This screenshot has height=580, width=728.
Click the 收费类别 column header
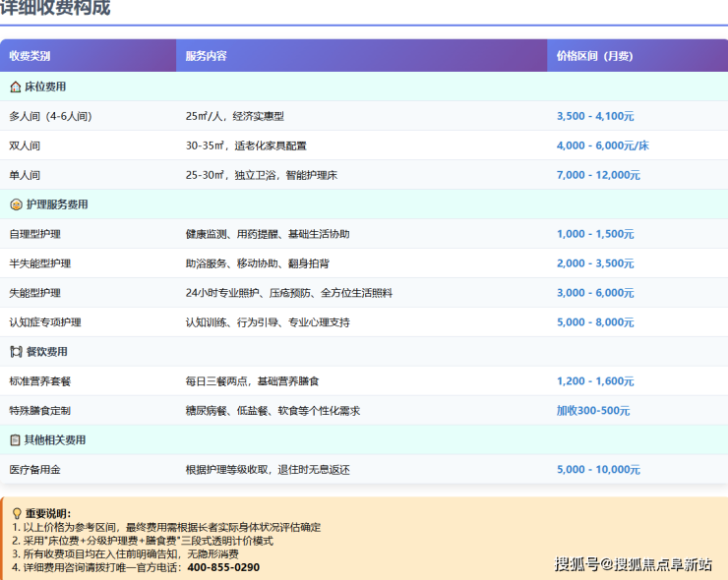(30, 56)
